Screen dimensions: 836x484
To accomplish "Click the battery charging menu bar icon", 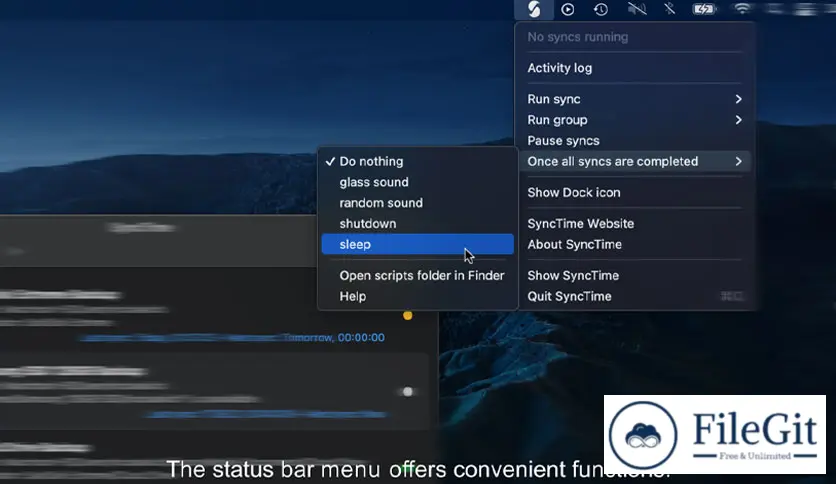I will pyautogui.click(x=704, y=9).
